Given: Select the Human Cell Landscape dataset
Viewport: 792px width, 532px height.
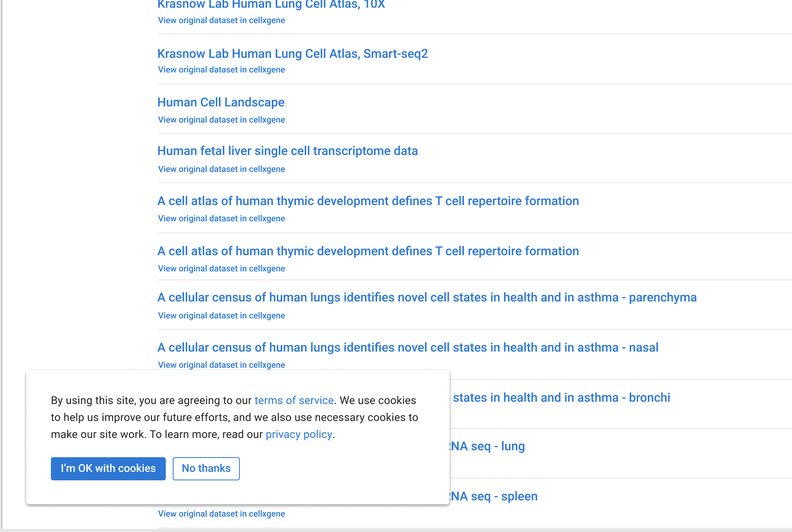Looking at the screenshot, I should pos(221,103).
